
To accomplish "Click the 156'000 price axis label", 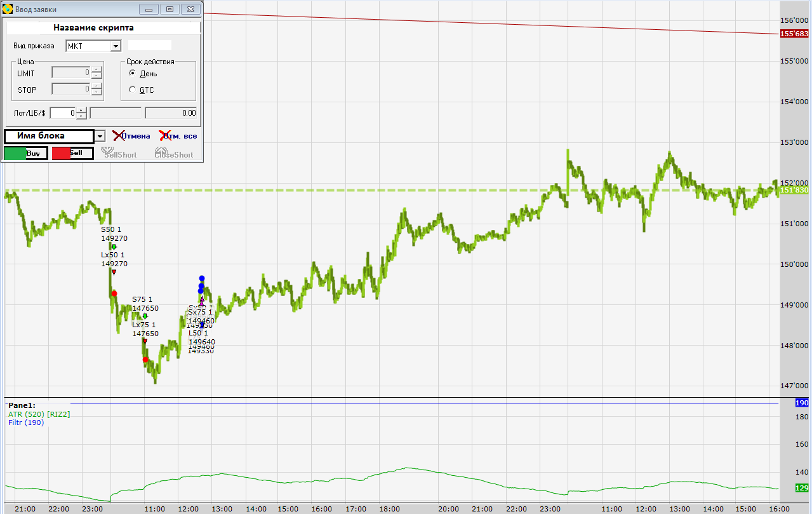I will [x=795, y=20].
